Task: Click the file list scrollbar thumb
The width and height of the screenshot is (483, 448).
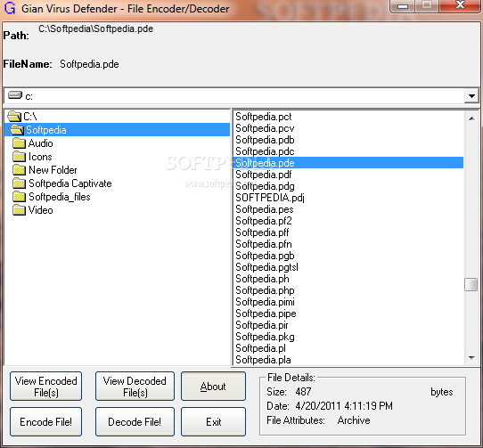Action: 471,284
